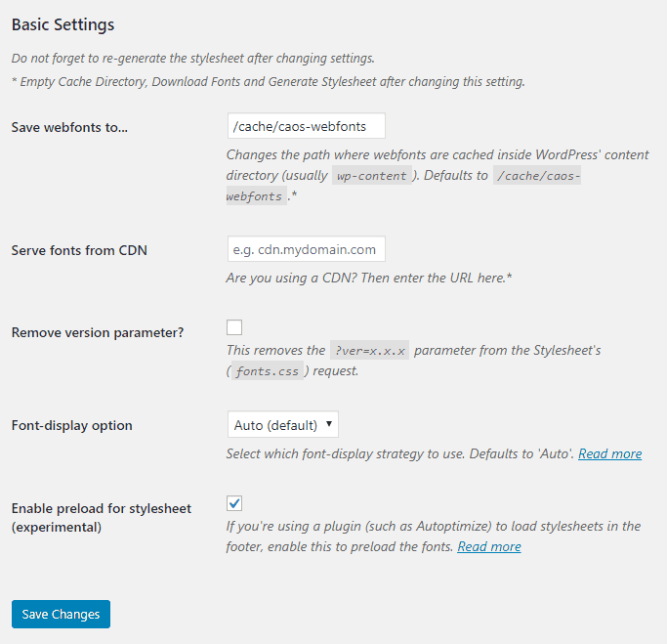Screen dimensions: 667x644
Task: Click the re-generate stylesheet reminder text
Action: (192, 58)
